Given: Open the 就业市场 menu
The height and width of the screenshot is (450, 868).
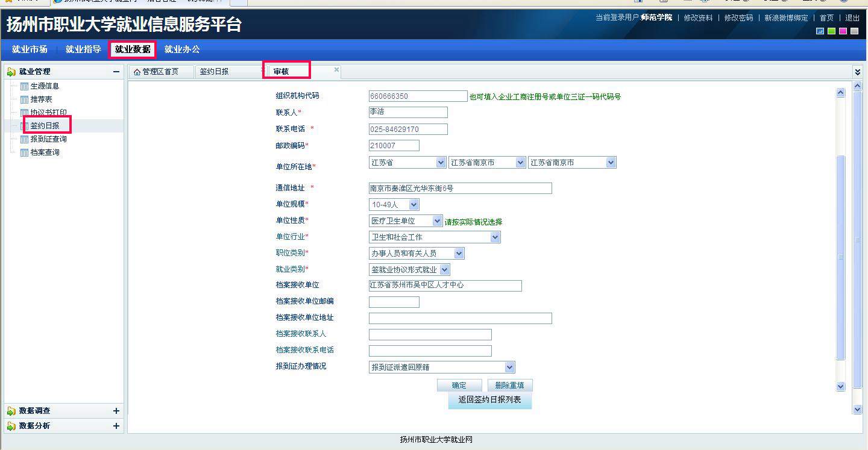Looking at the screenshot, I should click(30, 49).
